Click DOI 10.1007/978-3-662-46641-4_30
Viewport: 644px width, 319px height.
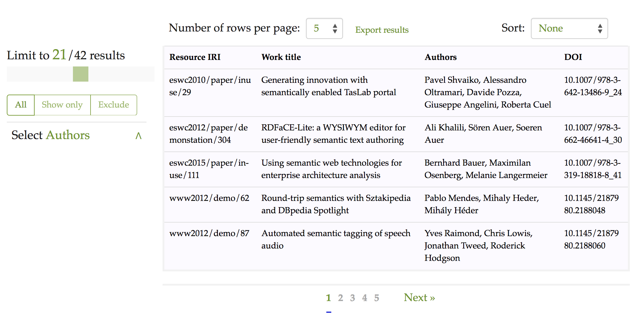(x=593, y=134)
